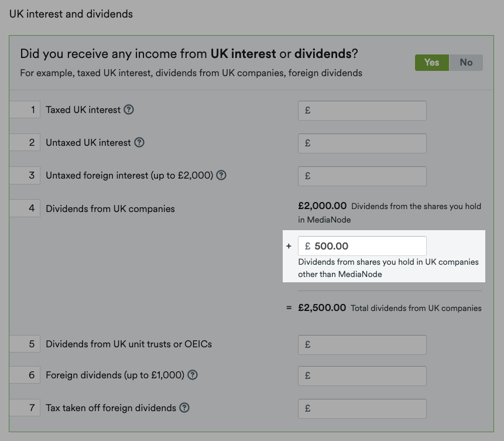Click the UK interest and dividends heading
The height and width of the screenshot is (441, 504).
tap(71, 13)
